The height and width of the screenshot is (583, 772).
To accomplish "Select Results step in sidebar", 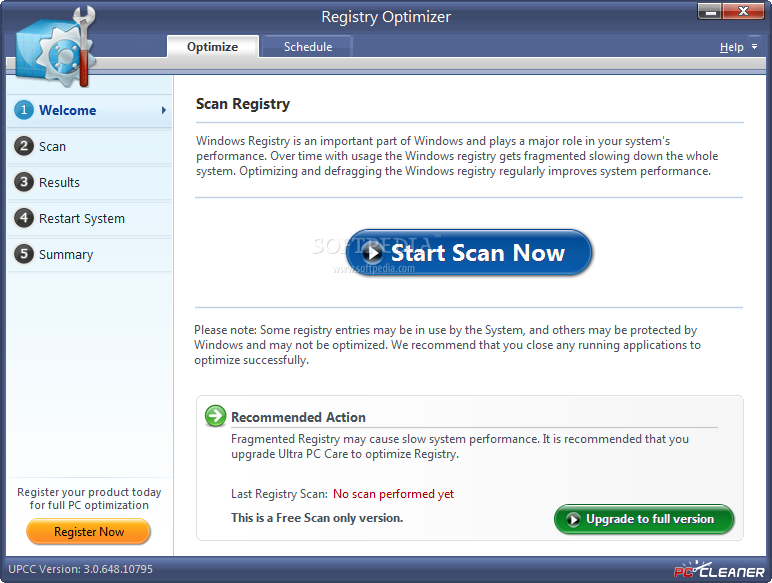I will tap(90, 182).
